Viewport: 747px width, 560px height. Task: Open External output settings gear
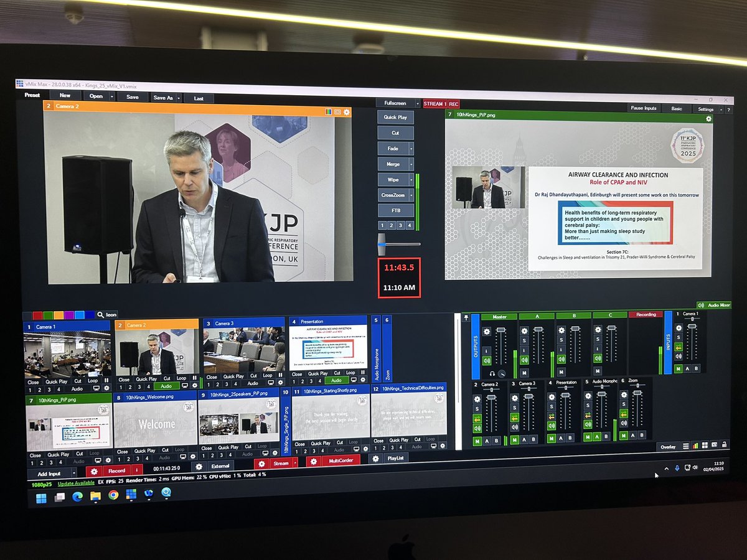[199, 467]
